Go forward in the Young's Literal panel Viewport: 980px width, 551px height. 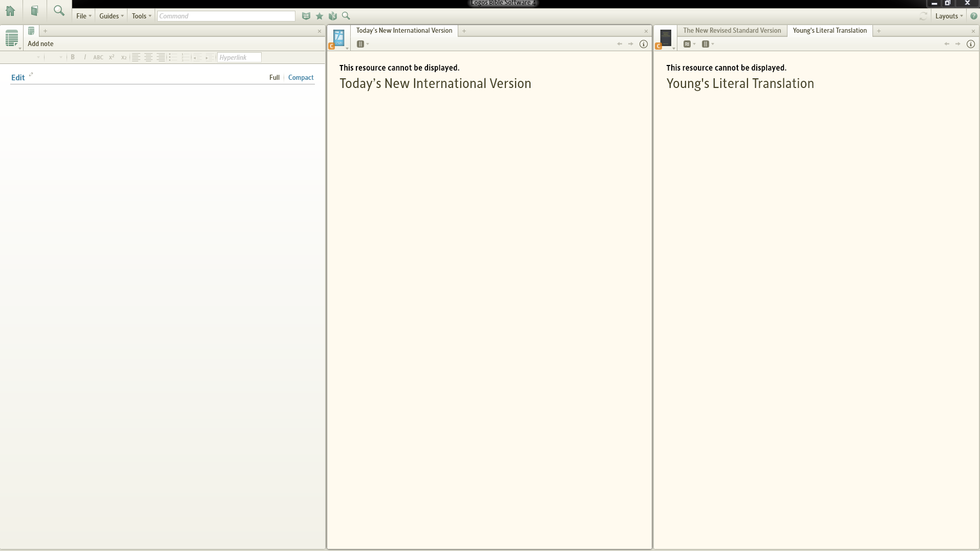click(958, 44)
